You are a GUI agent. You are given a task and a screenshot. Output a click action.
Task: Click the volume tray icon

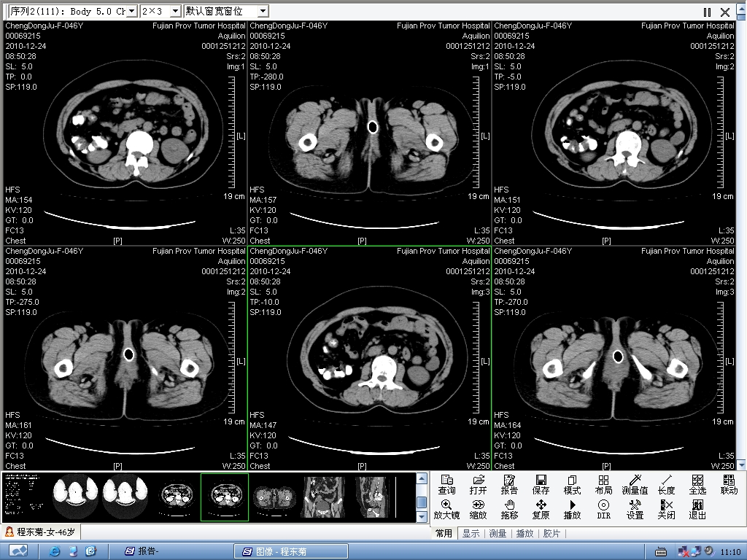pyautogui.click(x=709, y=551)
